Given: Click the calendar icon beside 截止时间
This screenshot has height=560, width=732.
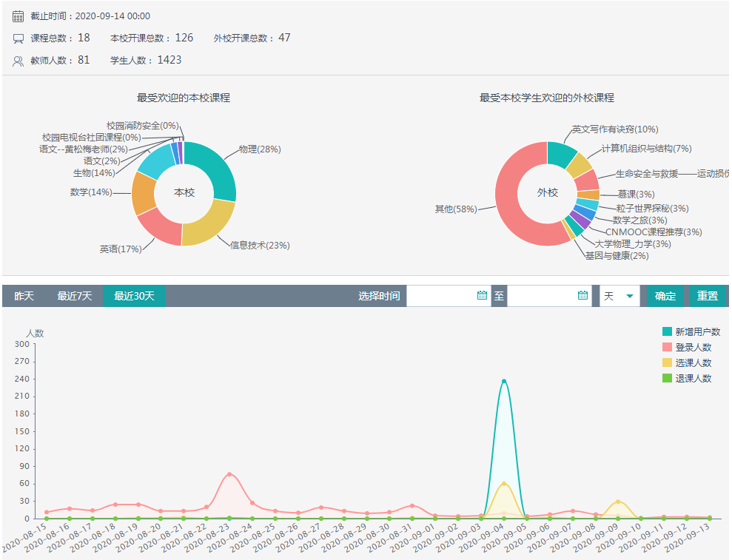Looking at the screenshot, I should pyautogui.click(x=19, y=16).
